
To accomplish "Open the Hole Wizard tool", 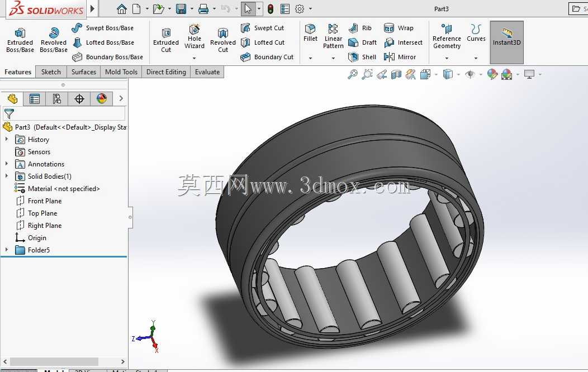I will [x=195, y=37].
